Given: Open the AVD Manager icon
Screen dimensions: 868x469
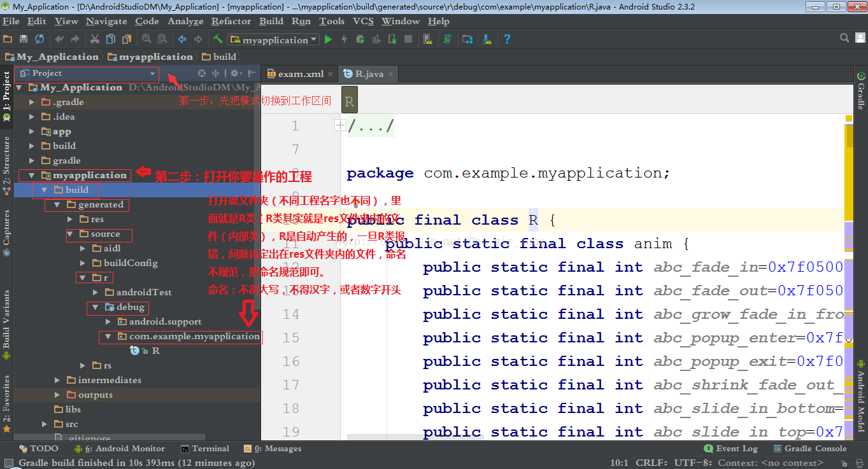Looking at the screenshot, I should pos(428,39).
